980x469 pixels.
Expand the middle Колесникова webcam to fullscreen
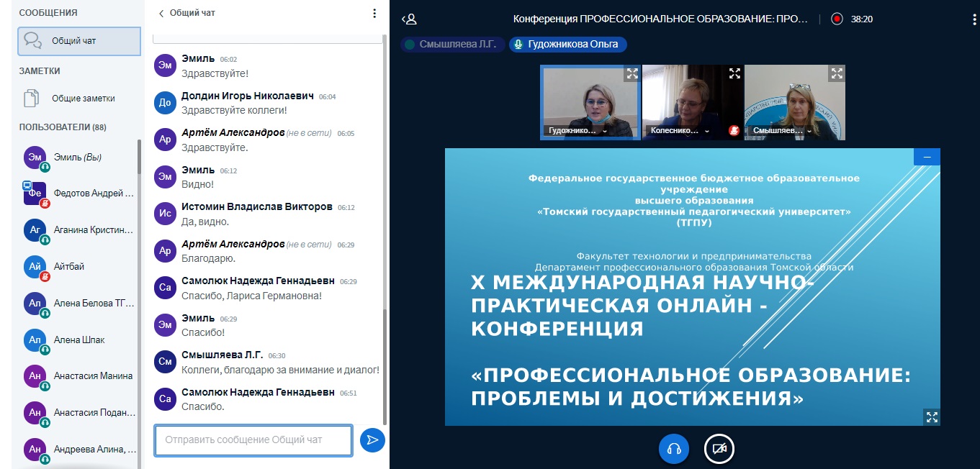pyautogui.click(x=734, y=73)
